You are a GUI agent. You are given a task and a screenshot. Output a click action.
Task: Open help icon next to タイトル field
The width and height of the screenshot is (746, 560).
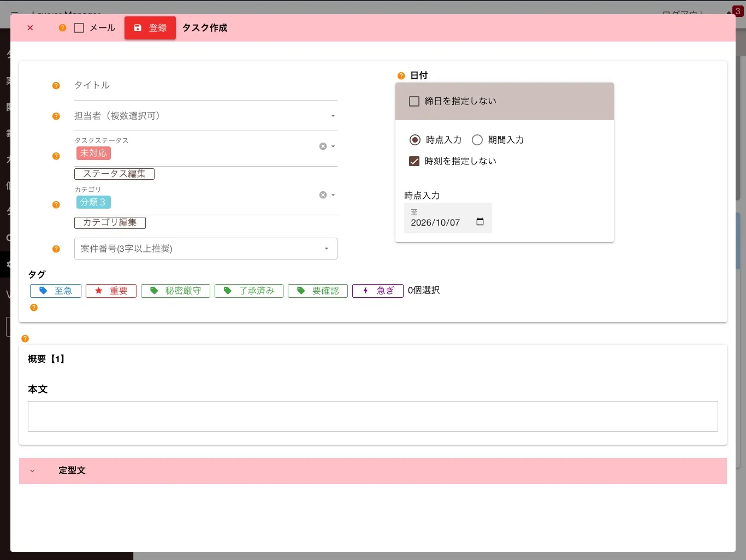(x=56, y=86)
